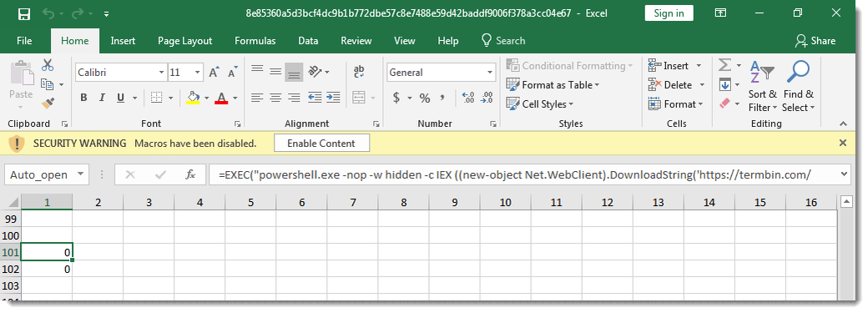The height and width of the screenshot is (313, 868).
Task: Click AutoSum sigma icon
Action: pos(724,65)
